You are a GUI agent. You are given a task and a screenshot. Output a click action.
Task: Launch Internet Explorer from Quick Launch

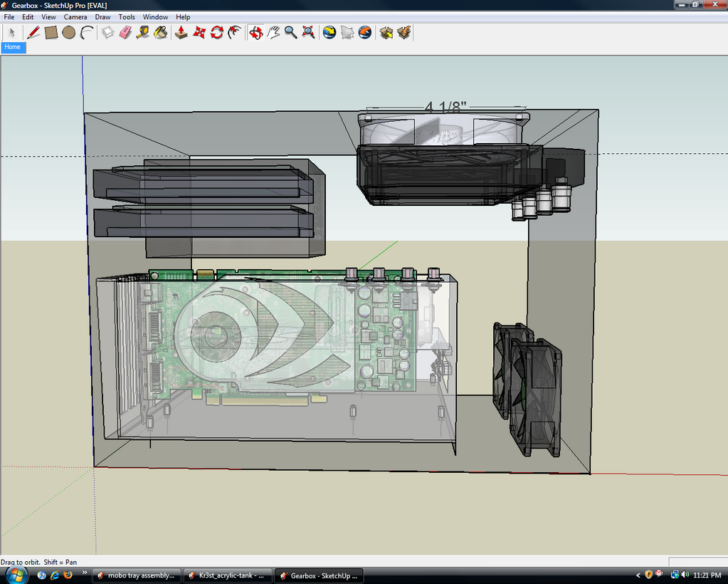point(55,575)
